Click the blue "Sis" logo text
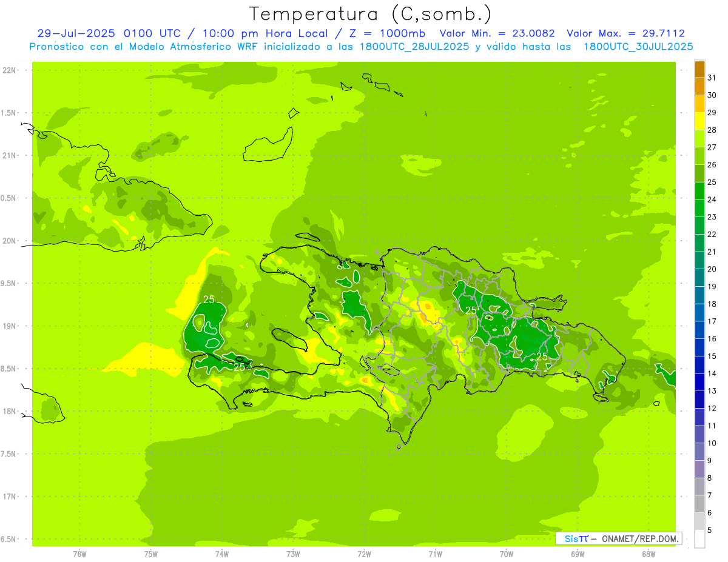The height and width of the screenshot is (562, 728). [571, 538]
